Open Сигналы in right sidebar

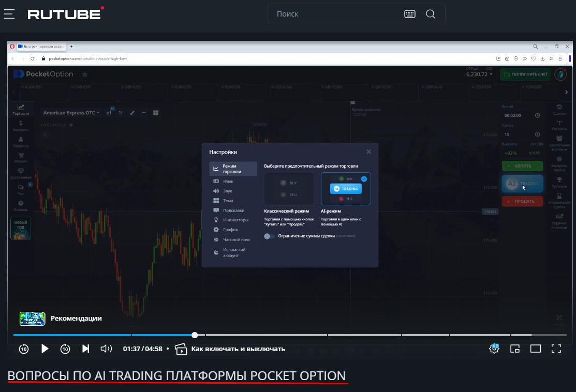[559, 125]
